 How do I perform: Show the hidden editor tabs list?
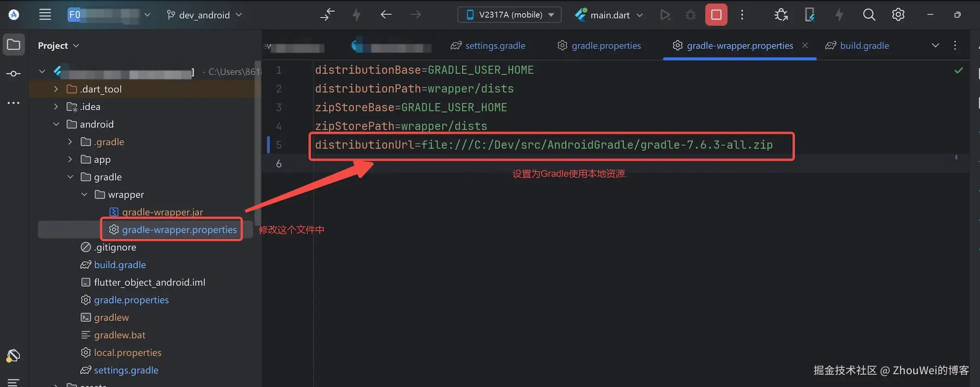tap(935, 46)
